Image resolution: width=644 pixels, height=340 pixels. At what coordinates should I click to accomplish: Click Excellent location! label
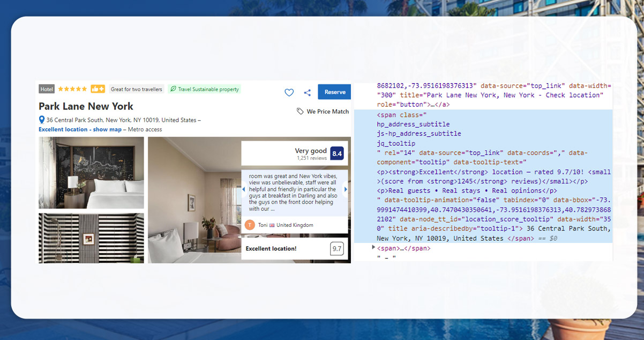[271, 249]
